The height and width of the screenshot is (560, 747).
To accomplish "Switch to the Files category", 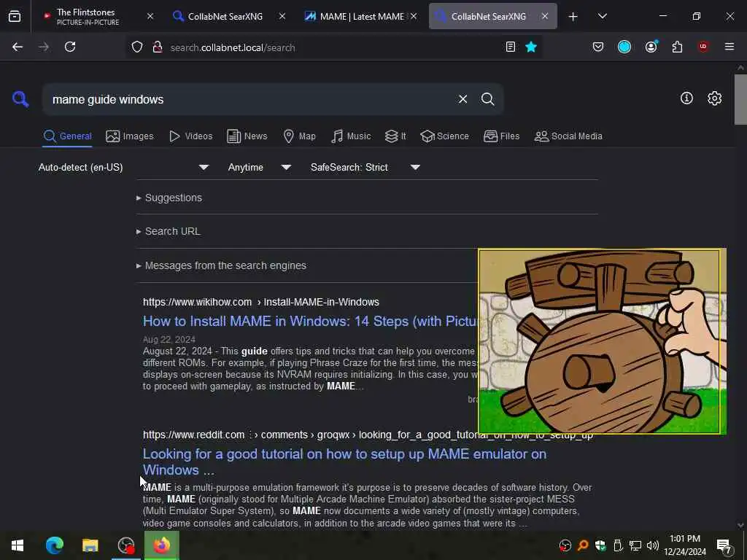I will point(501,136).
